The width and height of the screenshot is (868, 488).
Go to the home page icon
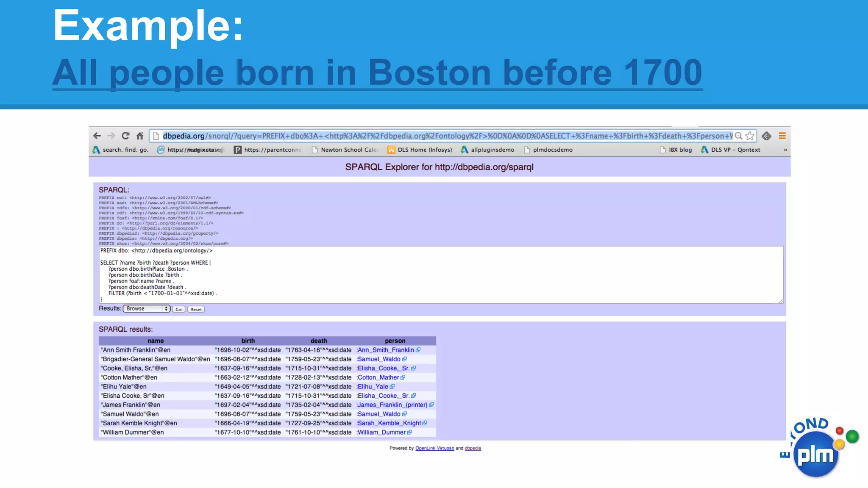(140, 136)
